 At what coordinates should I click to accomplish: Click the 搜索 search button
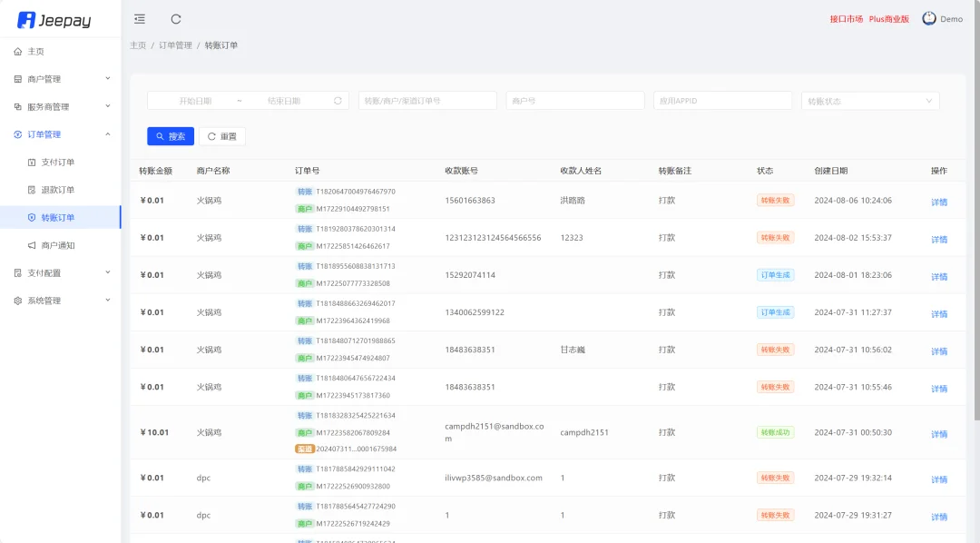pos(170,136)
